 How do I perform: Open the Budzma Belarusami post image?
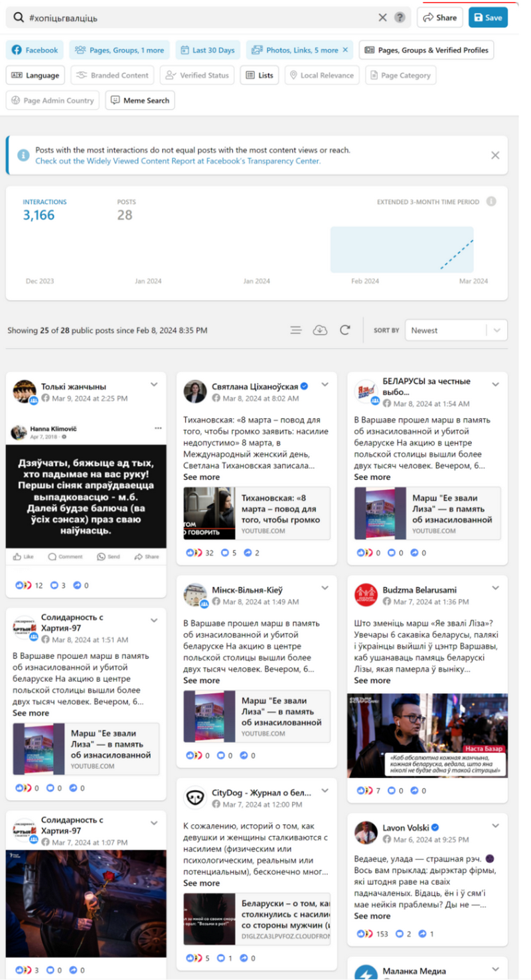(x=427, y=735)
